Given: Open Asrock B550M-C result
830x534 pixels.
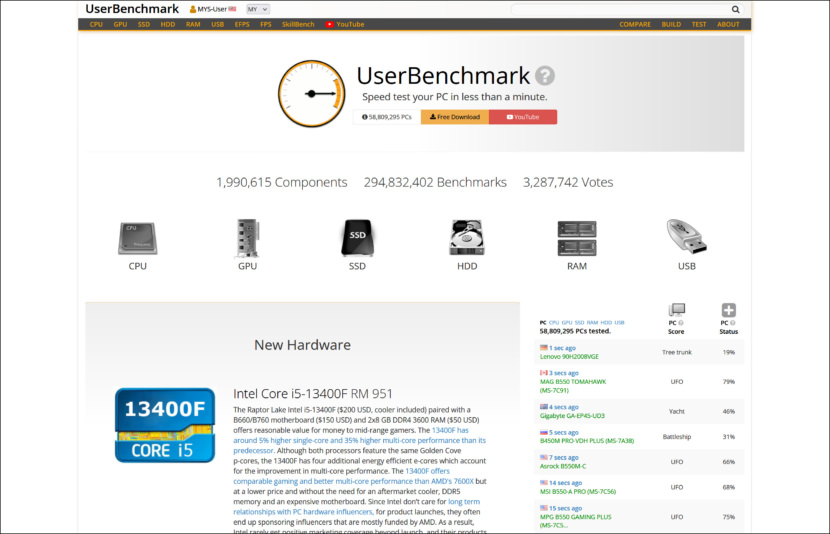Looking at the screenshot, I should 563,466.
